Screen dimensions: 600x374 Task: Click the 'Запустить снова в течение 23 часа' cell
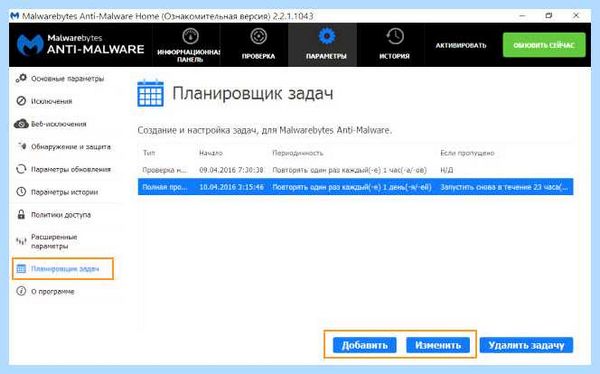tap(504, 187)
